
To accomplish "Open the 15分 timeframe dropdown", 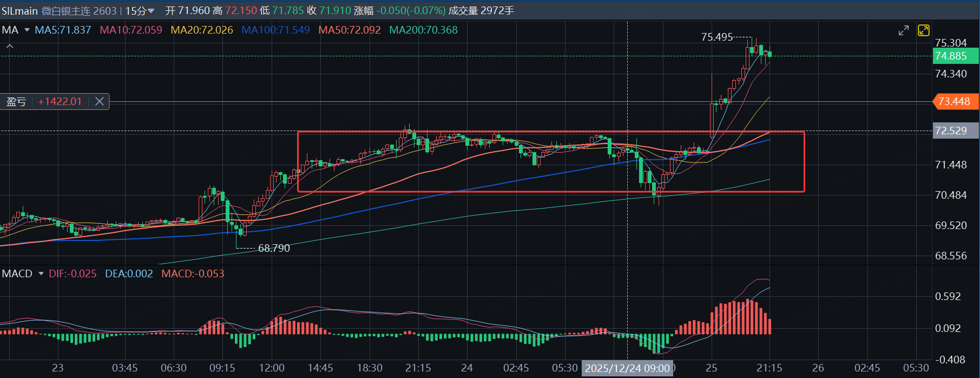I will pyautogui.click(x=140, y=11).
